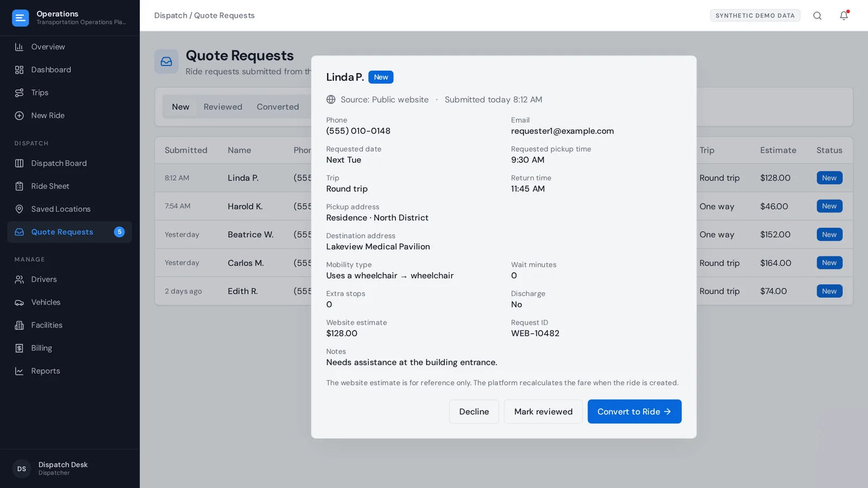868x488 pixels.
Task: Open the Overview chart icon
Action: (x=19, y=47)
